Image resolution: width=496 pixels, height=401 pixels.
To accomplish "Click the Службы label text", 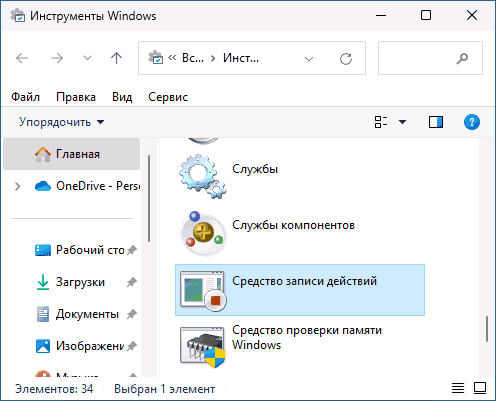I will pos(255,169).
